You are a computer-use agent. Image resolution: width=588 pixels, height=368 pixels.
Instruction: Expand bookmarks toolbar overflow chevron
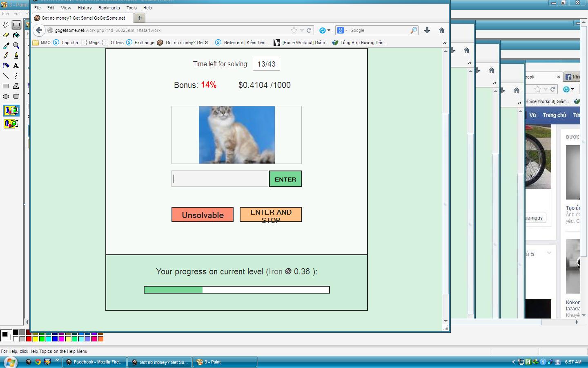(x=445, y=43)
